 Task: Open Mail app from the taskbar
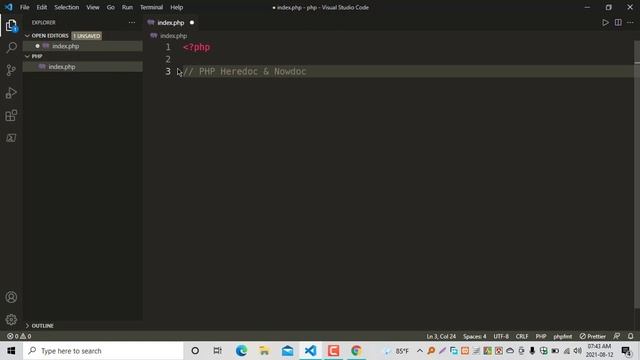click(287, 351)
